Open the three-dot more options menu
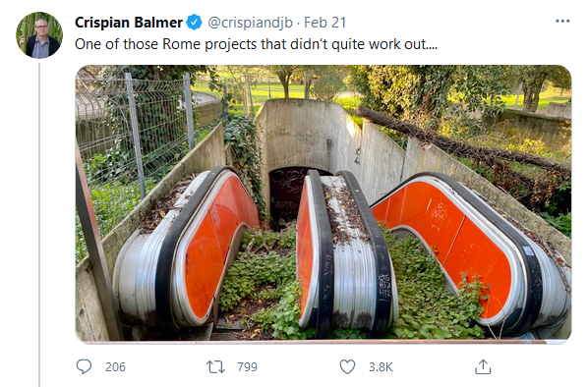Viewport: 588px width, 387px height. [x=562, y=21]
